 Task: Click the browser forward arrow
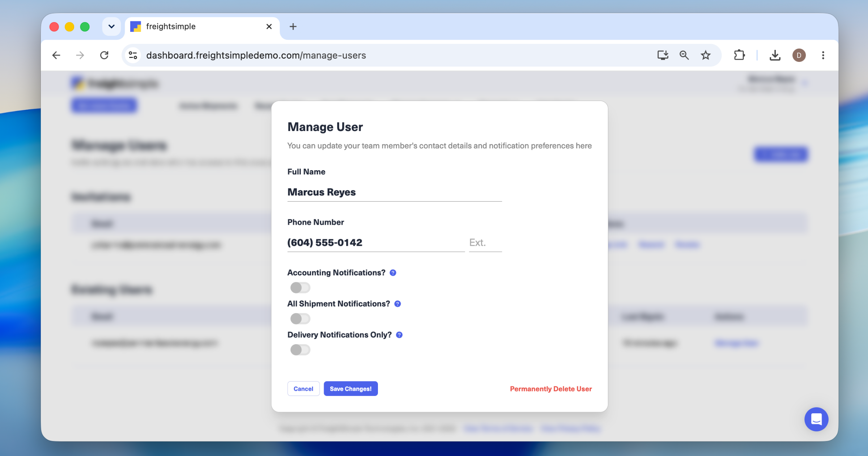pyautogui.click(x=80, y=55)
